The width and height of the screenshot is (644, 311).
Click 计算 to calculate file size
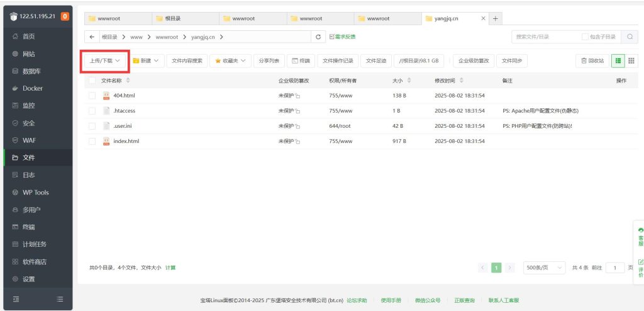pos(170,268)
